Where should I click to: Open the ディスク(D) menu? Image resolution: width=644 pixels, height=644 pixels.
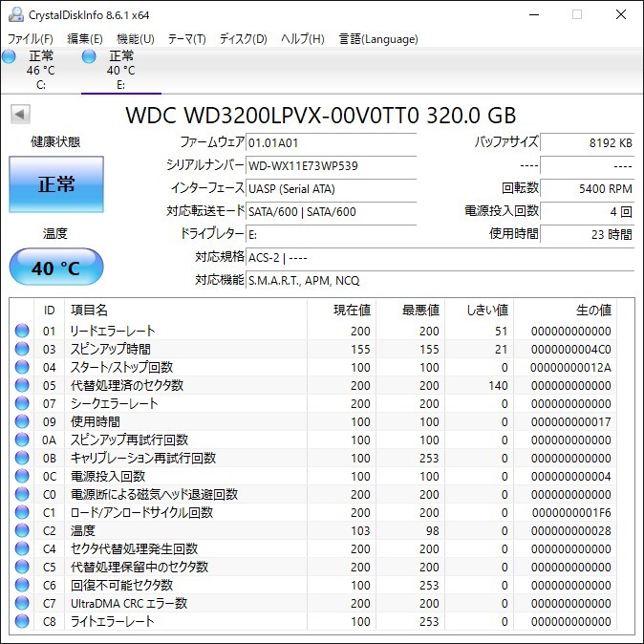coord(243,39)
